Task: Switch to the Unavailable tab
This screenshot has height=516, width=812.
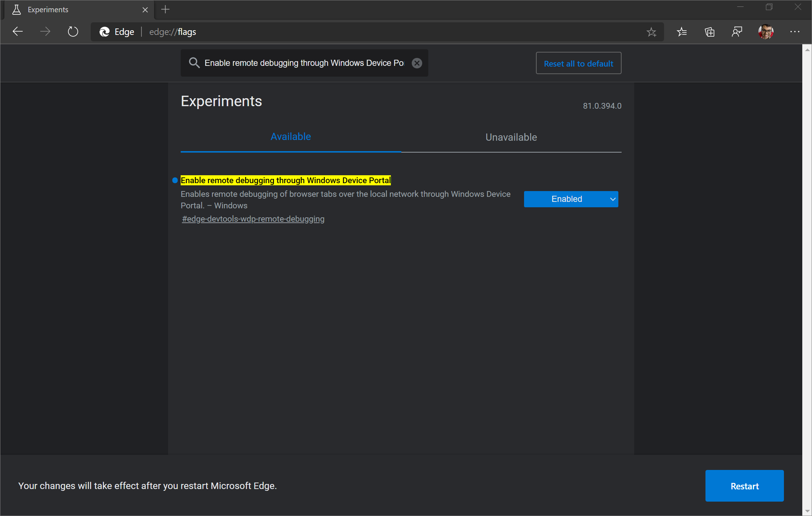Action: pyautogui.click(x=511, y=137)
